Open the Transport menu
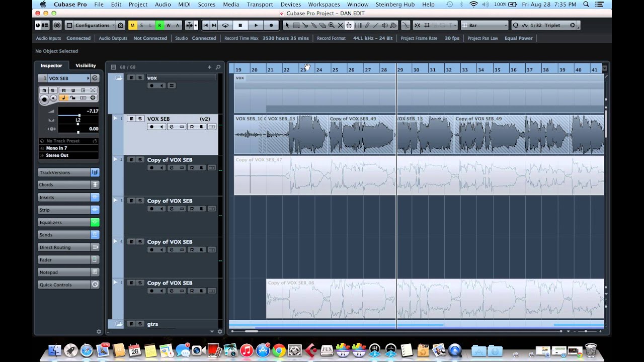The image size is (644, 362). [x=260, y=5]
